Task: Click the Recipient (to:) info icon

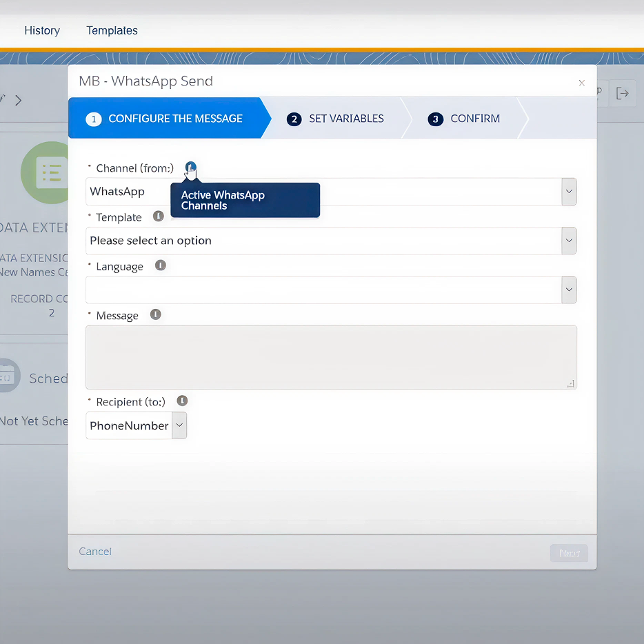Action: (x=182, y=401)
